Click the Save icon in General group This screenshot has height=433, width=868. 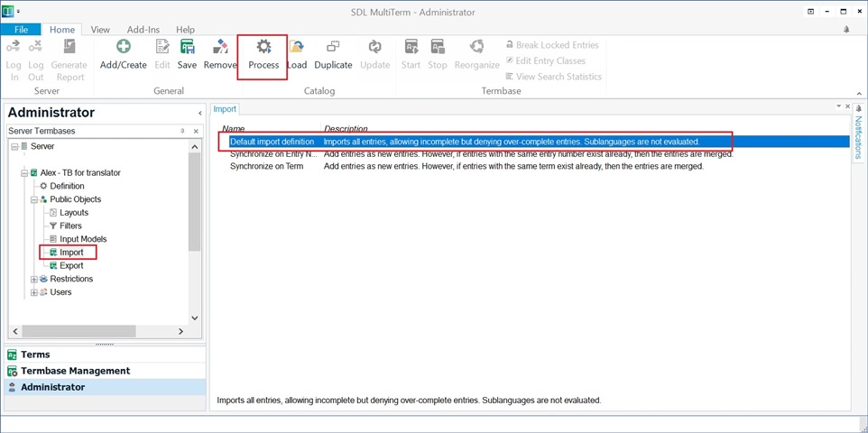187,47
